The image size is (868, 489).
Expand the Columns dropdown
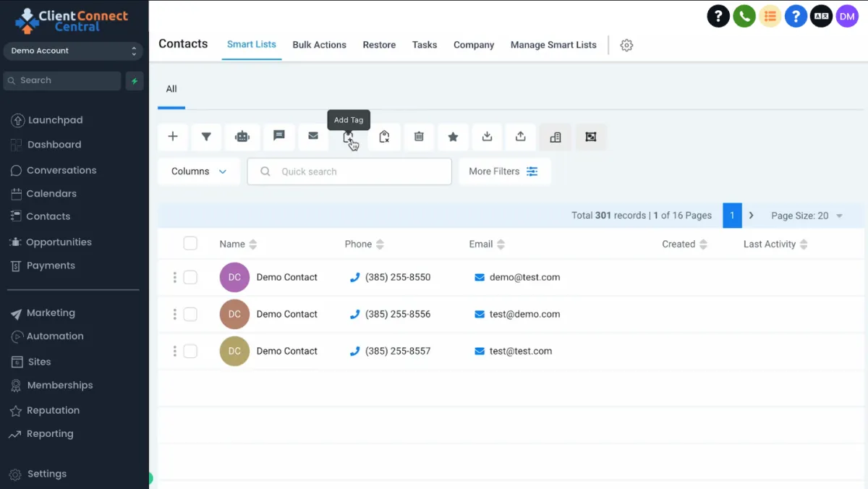click(x=199, y=171)
